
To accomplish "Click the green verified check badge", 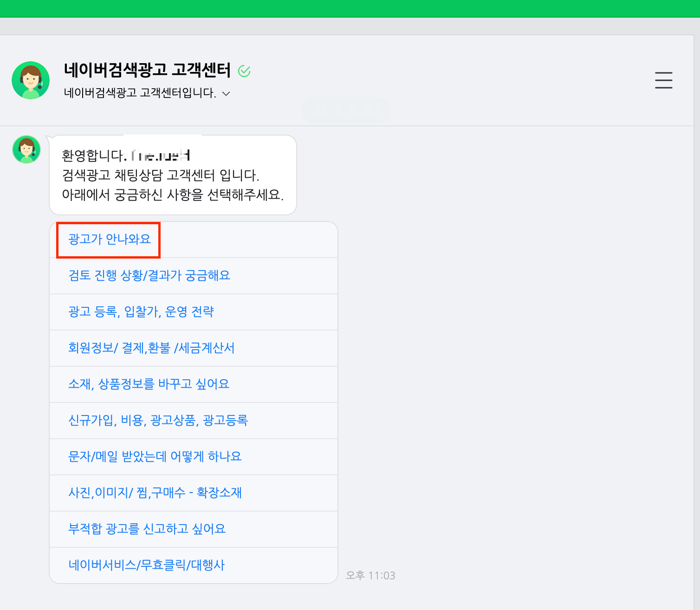I will 244,71.
